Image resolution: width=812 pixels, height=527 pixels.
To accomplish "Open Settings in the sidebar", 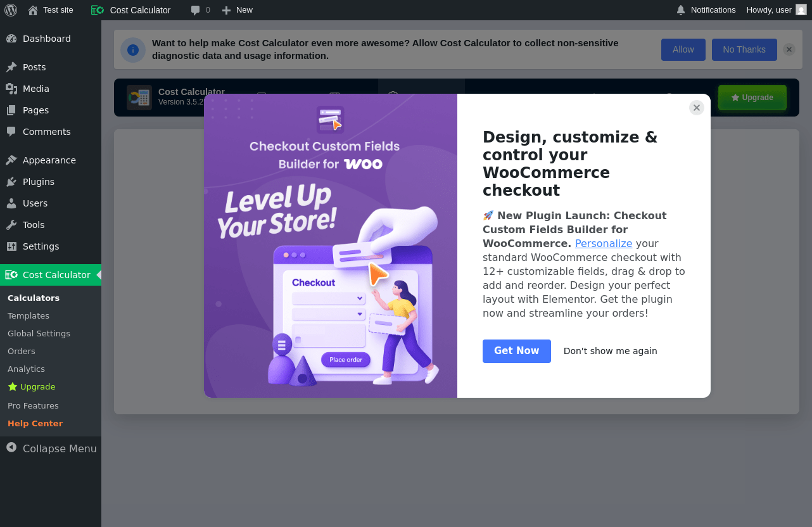I will [x=51, y=246].
